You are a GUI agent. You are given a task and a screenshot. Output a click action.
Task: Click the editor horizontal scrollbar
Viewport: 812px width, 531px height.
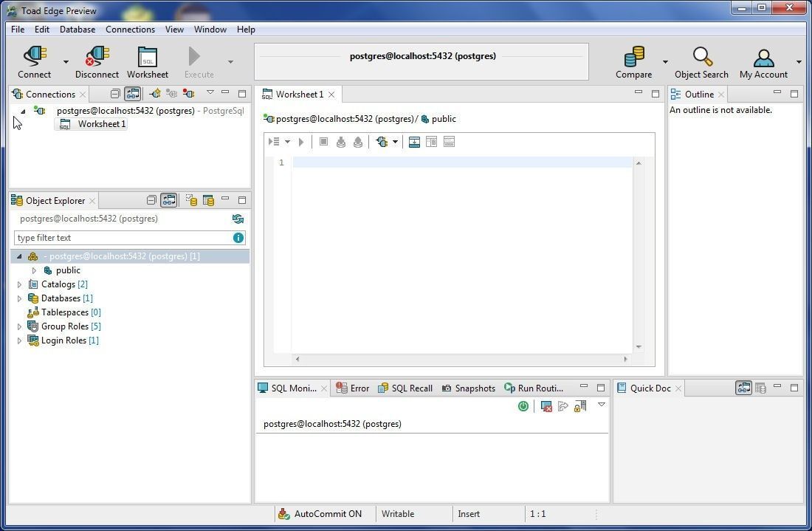pos(461,358)
